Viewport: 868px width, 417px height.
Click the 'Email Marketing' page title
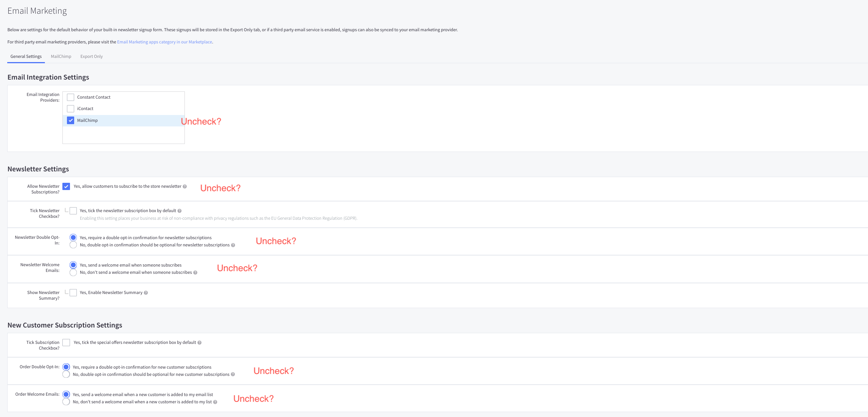pyautogui.click(x=37, y=11)
